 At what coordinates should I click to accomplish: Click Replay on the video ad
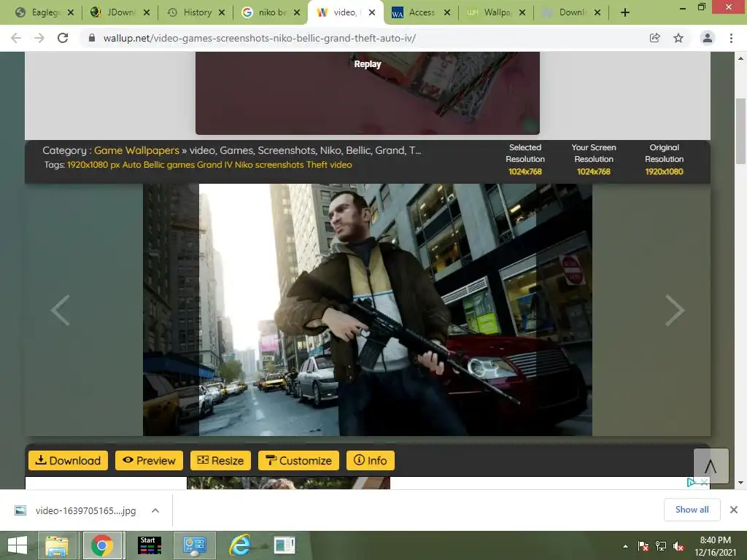tap(368, 64)
